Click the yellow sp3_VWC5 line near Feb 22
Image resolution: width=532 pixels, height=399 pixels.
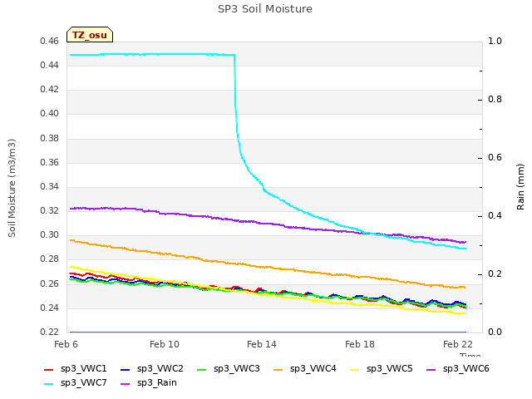click(x=458, y=313)
